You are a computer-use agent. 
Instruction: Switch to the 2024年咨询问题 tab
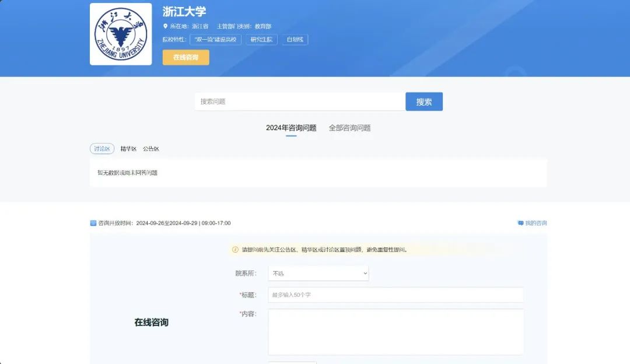click(291, 128)
